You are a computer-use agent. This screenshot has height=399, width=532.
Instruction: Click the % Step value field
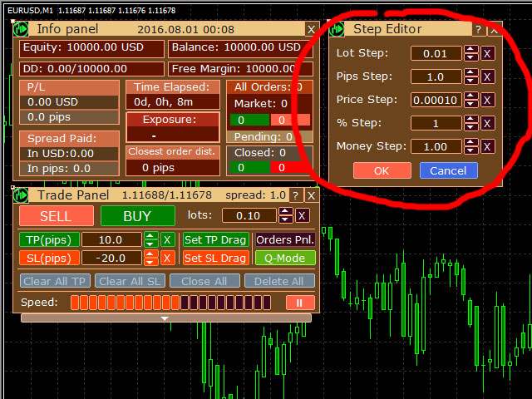(436, 123)
